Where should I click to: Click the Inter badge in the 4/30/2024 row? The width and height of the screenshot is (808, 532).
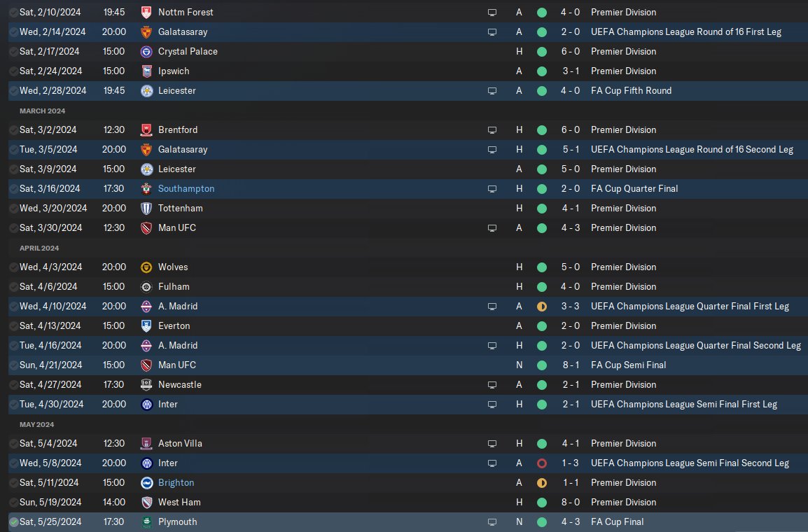146,405
